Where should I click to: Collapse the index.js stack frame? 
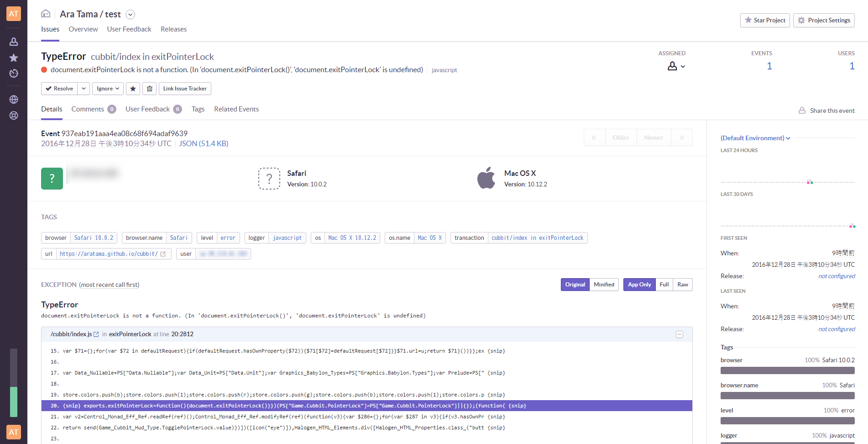(680, 334)
